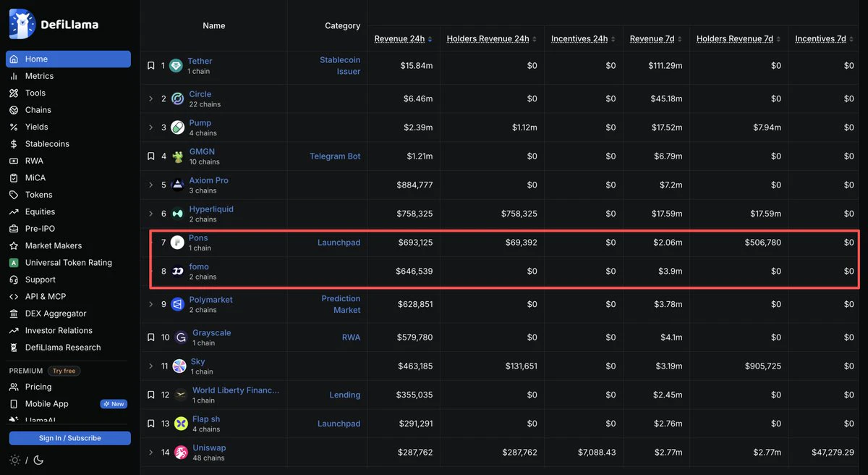The image size is (868, 475).
Task: Bookmark the World Liberty Financial row
Action: click(151, 395)
